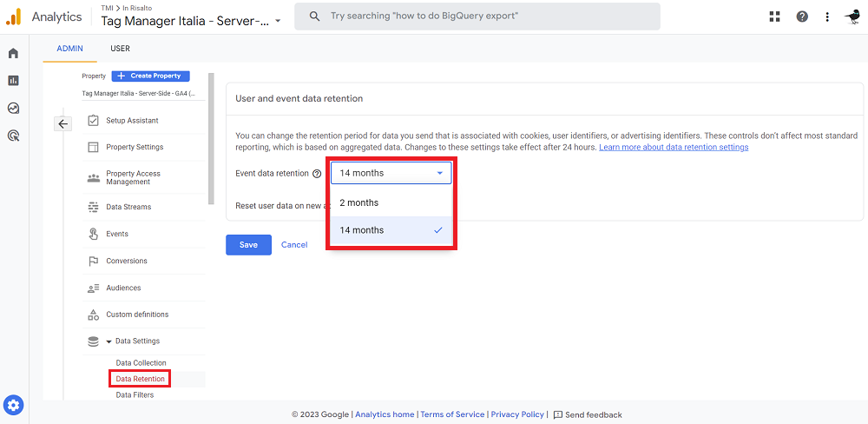868x424 pixels.
Task: Open the Privacy Policy link
Action: pyautogui.click(x=517, y=414)
